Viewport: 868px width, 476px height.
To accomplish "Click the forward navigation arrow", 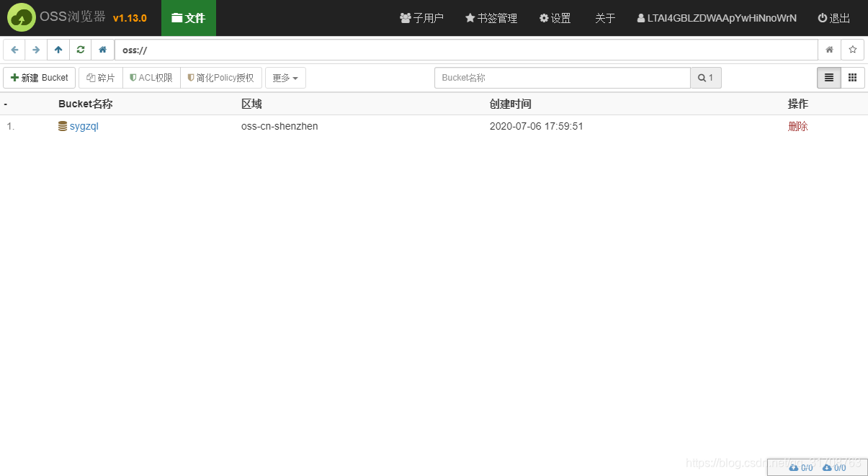I will [35, 50].
